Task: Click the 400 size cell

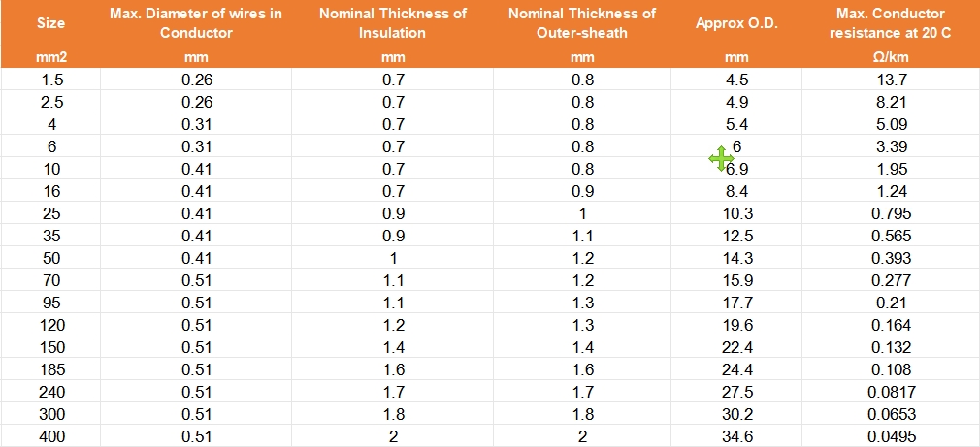Action: pyautogui.click(x=50, y=436)
